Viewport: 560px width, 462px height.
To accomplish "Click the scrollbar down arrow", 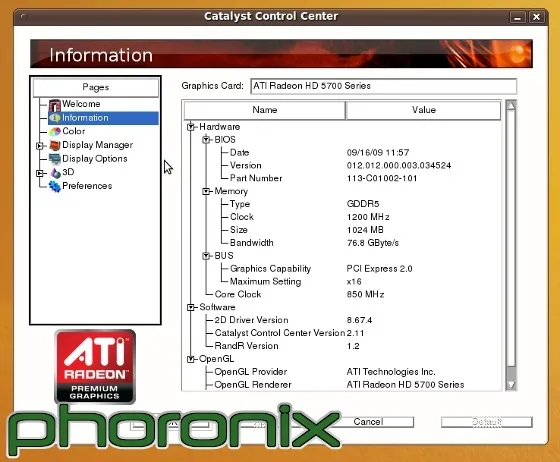I will (x=511, y=385).
